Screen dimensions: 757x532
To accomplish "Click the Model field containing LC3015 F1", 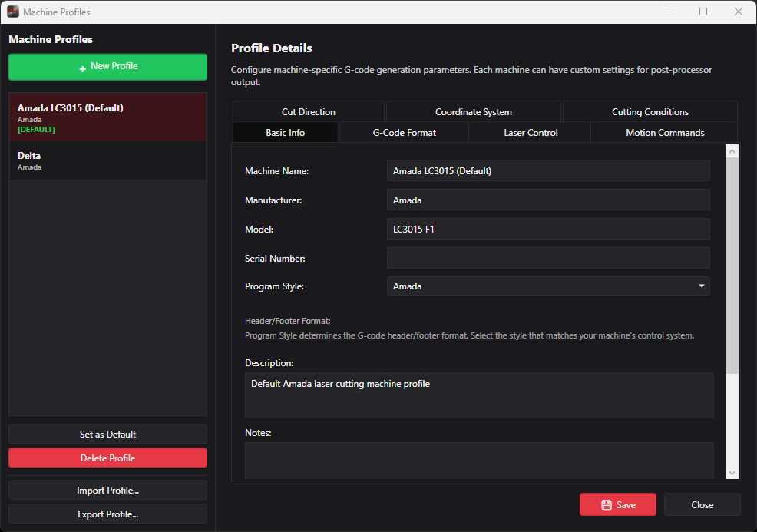I will coord(548,229).
